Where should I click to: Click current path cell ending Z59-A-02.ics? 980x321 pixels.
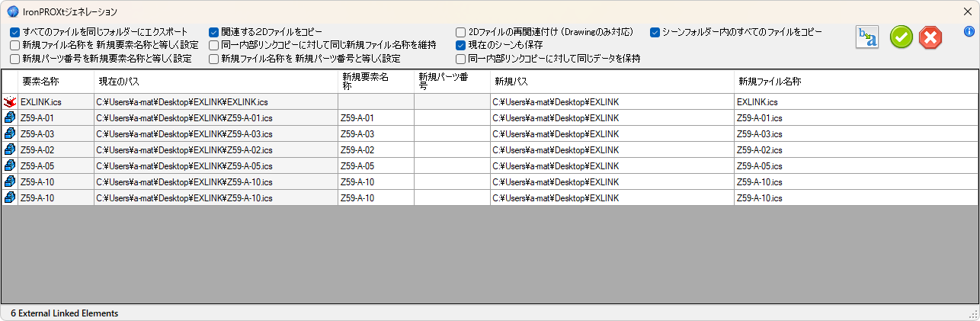coord(216,149)
